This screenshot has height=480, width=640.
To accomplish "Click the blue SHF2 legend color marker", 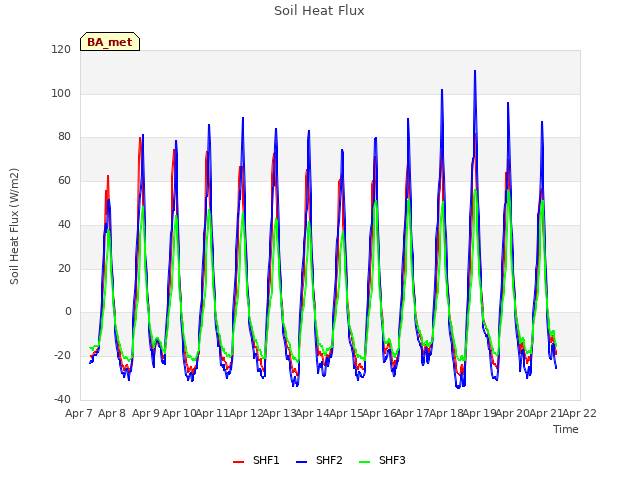I will (x=301, y=462).
